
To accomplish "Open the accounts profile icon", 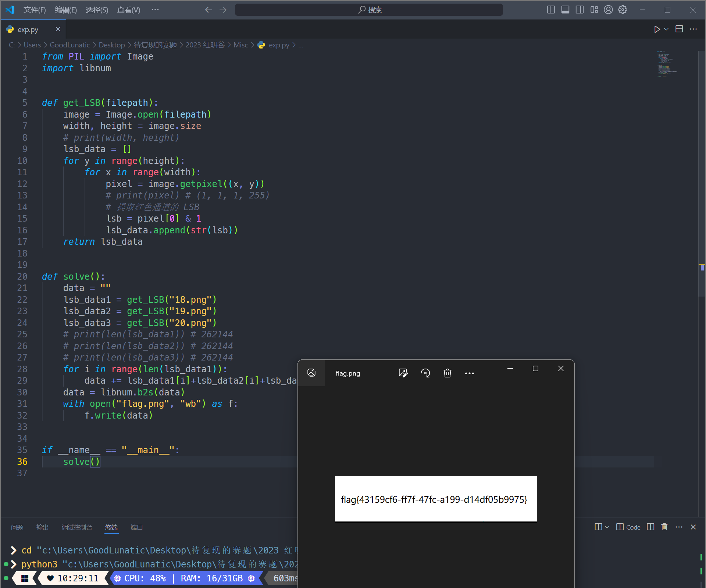I will click(x=609, y=10).
